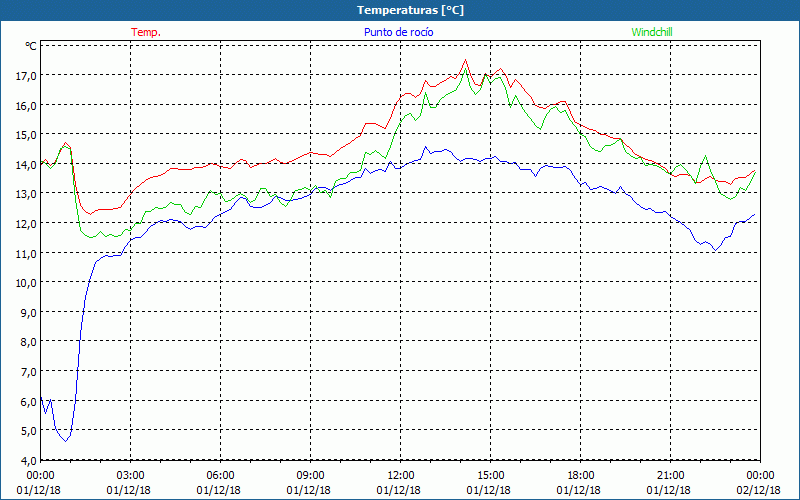Image resolution: width=800 pixels, height=500 pixels.
Task: Click the 03:00 time axis label
Action: pos(131,475)
